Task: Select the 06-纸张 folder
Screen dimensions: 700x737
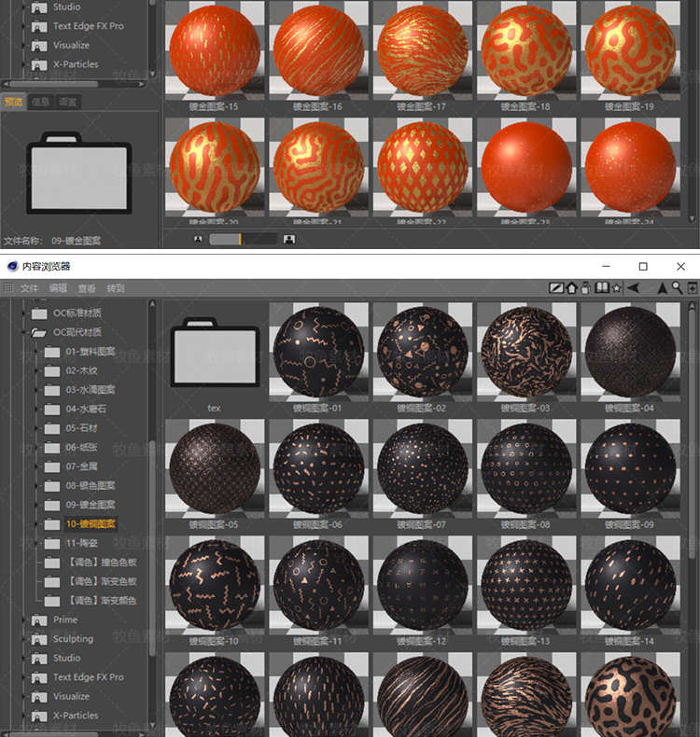Action: point(81,448)
